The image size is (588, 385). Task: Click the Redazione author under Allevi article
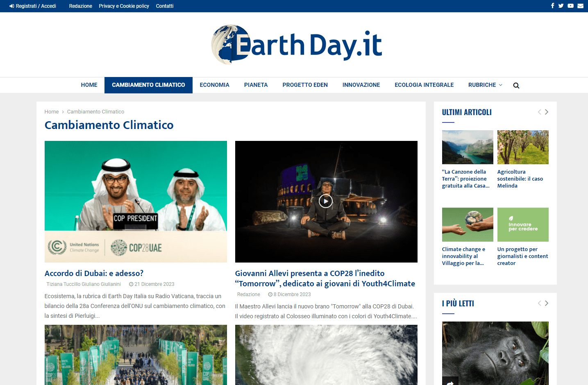coord(248,294)
